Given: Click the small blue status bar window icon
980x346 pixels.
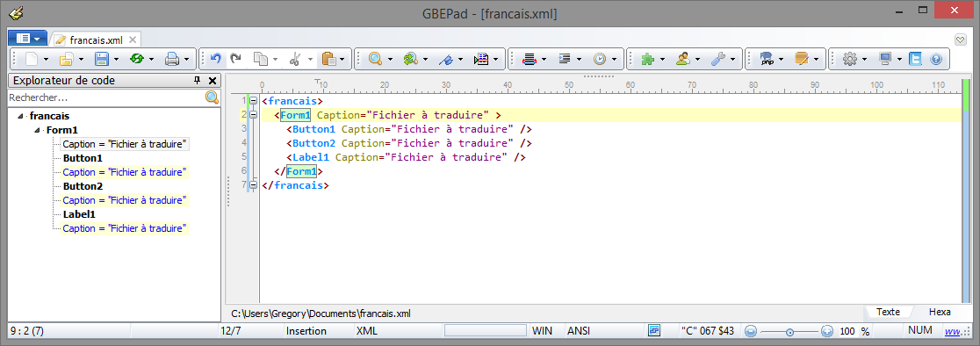Looking at the screenshot, I should pyautogui.click(x=654, y=330).
